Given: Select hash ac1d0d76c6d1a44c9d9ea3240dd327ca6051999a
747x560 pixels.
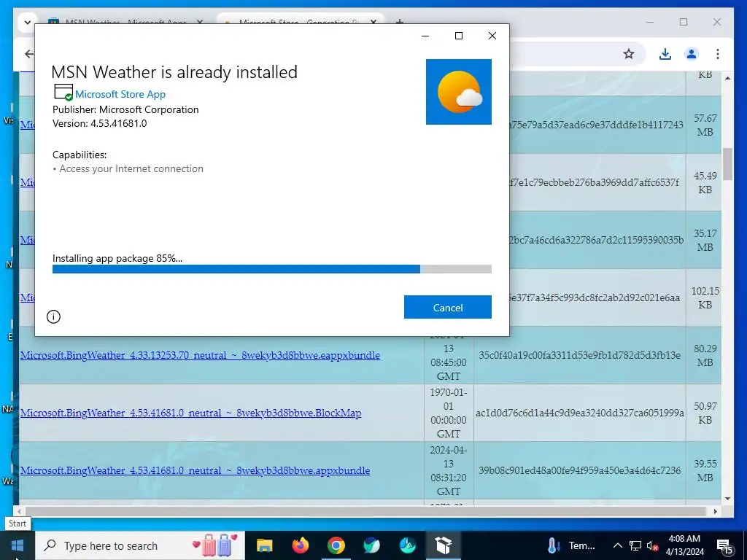Looking at the screenshot, I should click(579, 413).
